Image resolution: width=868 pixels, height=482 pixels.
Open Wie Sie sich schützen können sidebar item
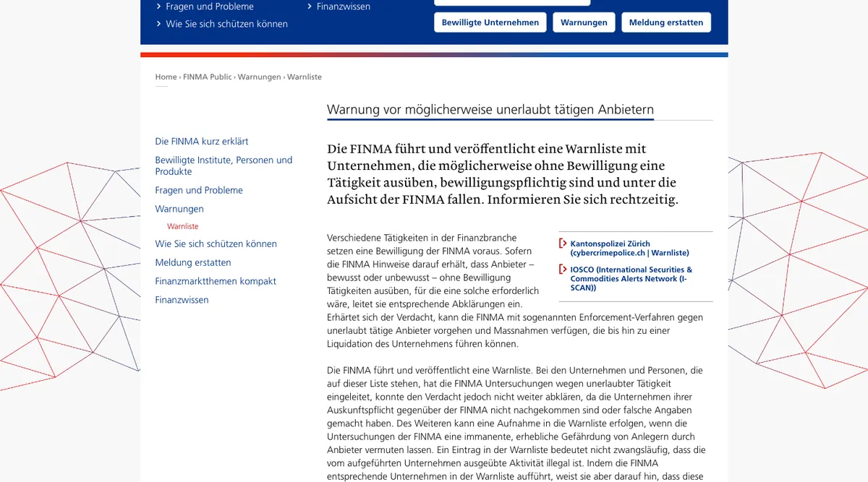coord(216,244)
